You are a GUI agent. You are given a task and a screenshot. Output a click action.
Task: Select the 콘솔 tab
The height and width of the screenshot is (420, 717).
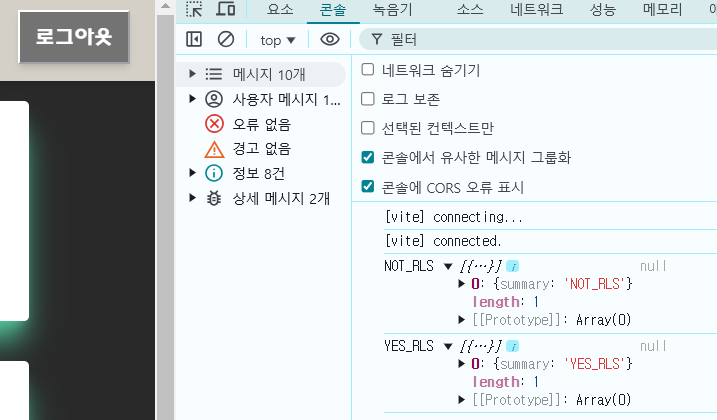pyautogui.click(x=333, y=10)
